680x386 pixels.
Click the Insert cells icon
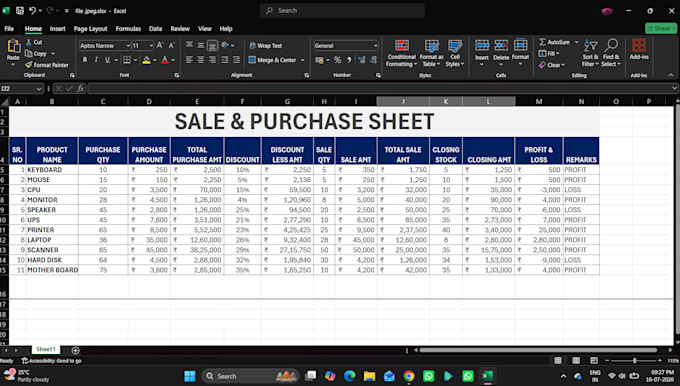click(482, 45)
